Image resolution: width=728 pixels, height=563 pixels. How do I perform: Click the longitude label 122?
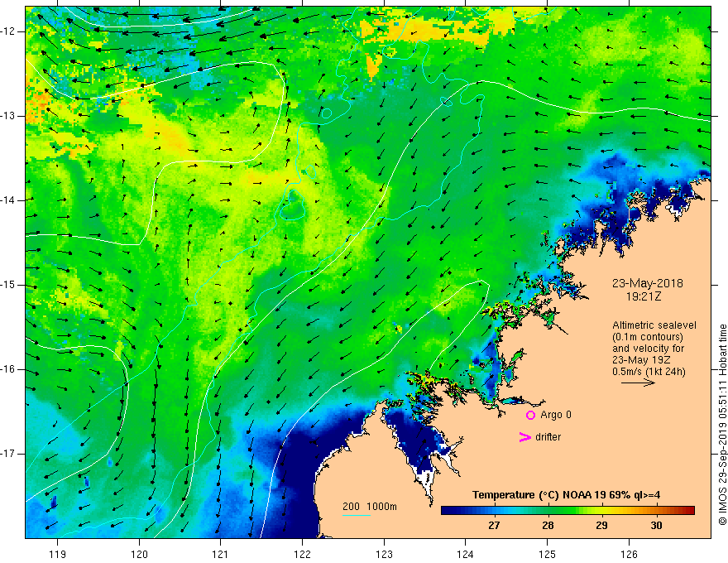(x=302, y=554)
